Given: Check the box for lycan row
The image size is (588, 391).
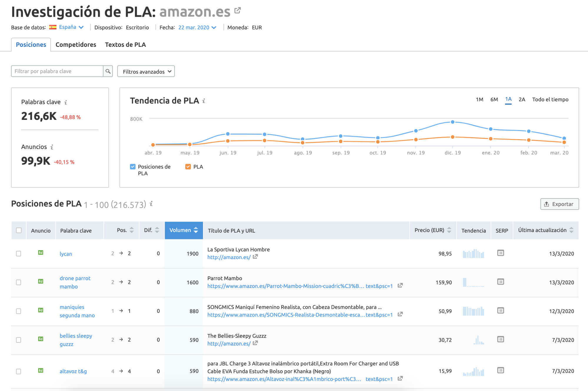Looking at the screenshot, I should pos(19,254).
